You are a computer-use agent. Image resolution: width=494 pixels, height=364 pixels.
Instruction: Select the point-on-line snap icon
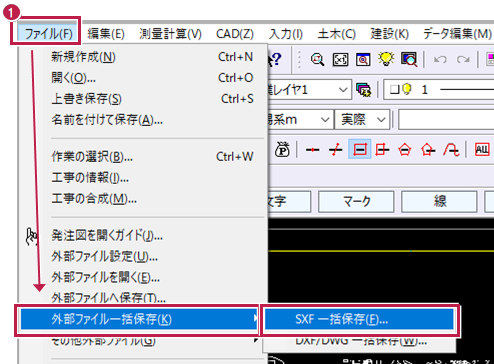point(312,150)
